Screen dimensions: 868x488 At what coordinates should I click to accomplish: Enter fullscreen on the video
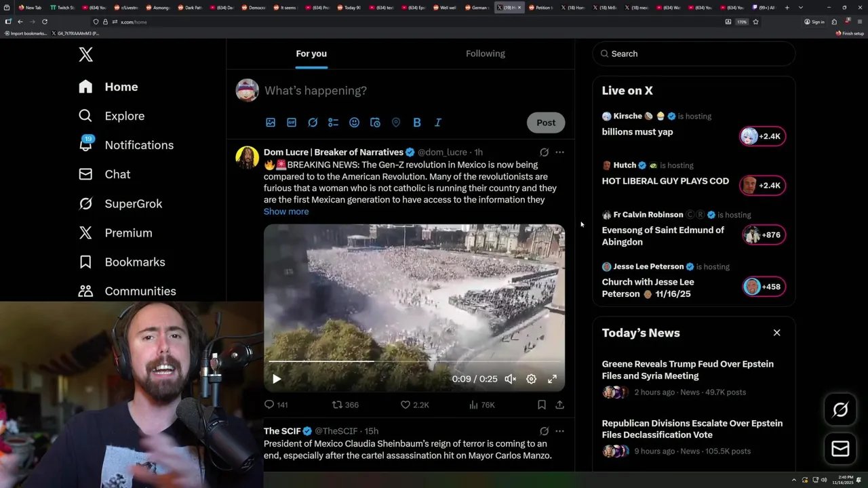coord(553,379)
